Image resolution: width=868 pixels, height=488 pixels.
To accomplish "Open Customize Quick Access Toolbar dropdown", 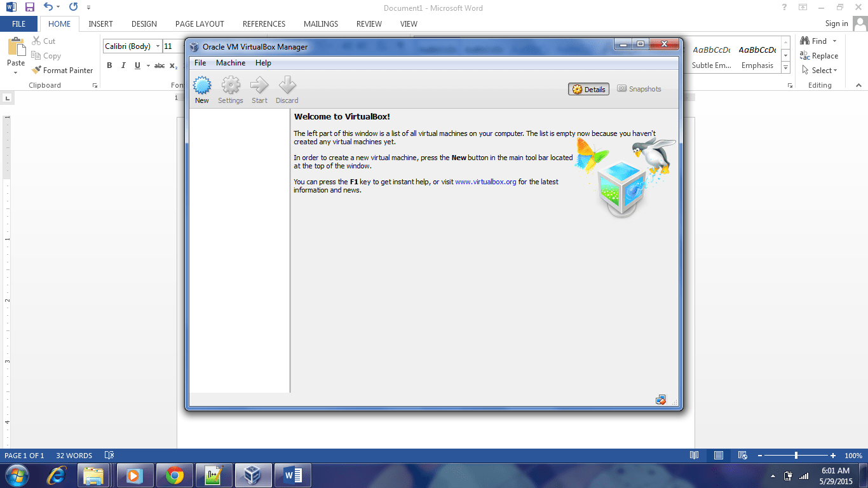I will [x=88, y=8].
